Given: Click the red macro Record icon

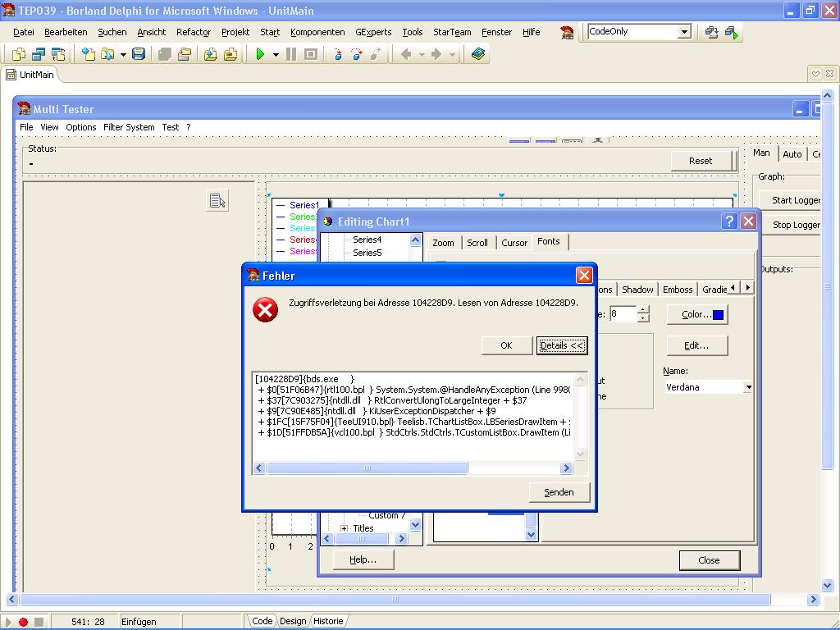Looking at the screenshot, I should tap(23, 622).
